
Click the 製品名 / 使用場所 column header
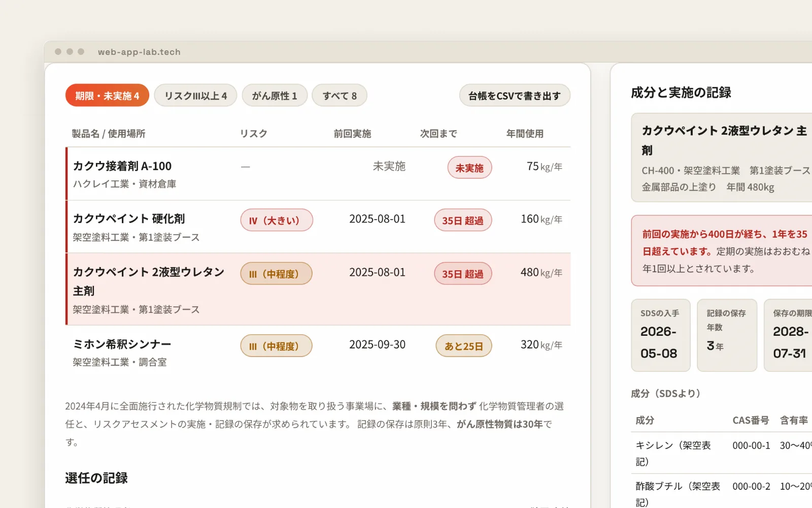pyautogui.click(x=109, y=134)
